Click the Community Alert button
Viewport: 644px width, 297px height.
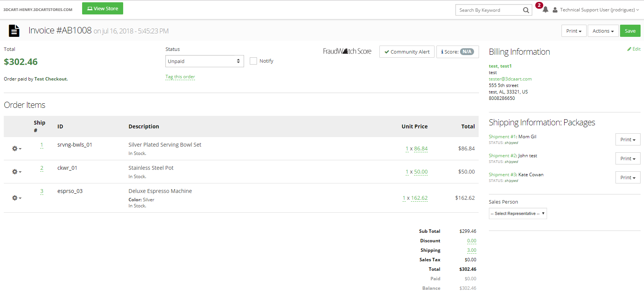coord(407,52)
